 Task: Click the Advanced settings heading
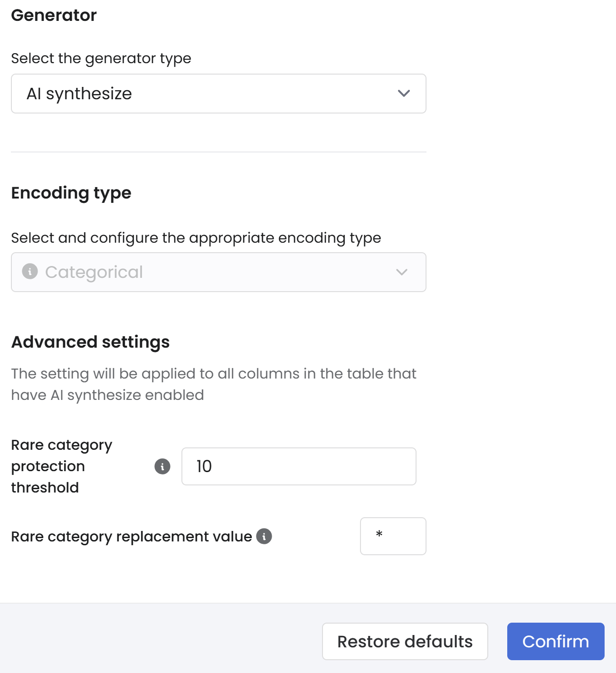90,342
